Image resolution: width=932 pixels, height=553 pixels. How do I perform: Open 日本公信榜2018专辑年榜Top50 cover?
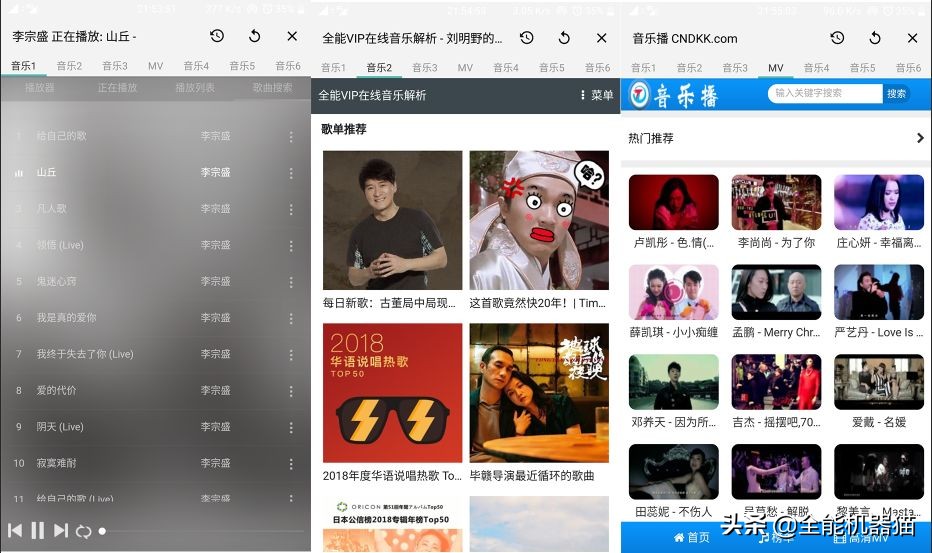[x=392, y=524]
